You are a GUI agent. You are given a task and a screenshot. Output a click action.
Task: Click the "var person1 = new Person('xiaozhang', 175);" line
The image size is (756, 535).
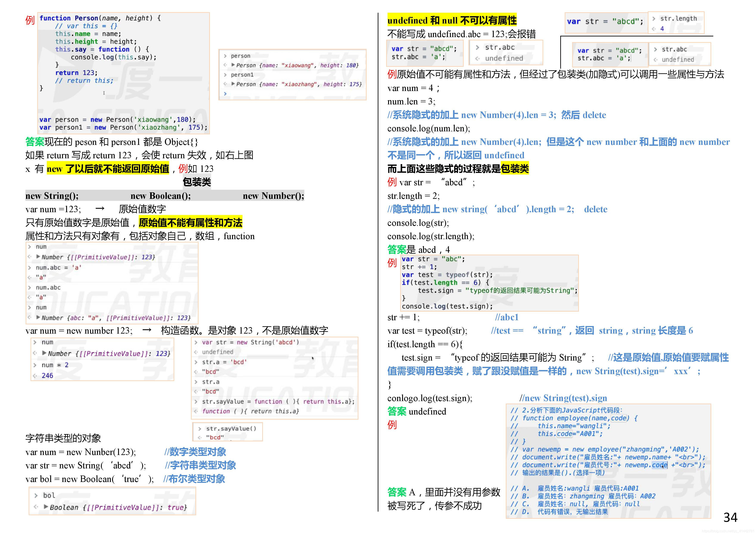123,127
